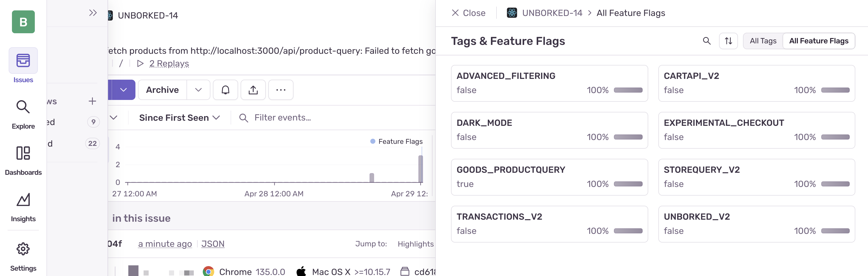Open the Archive dropdown arrow
This screenshot has width=868, height=276.
tap(198, 90)
